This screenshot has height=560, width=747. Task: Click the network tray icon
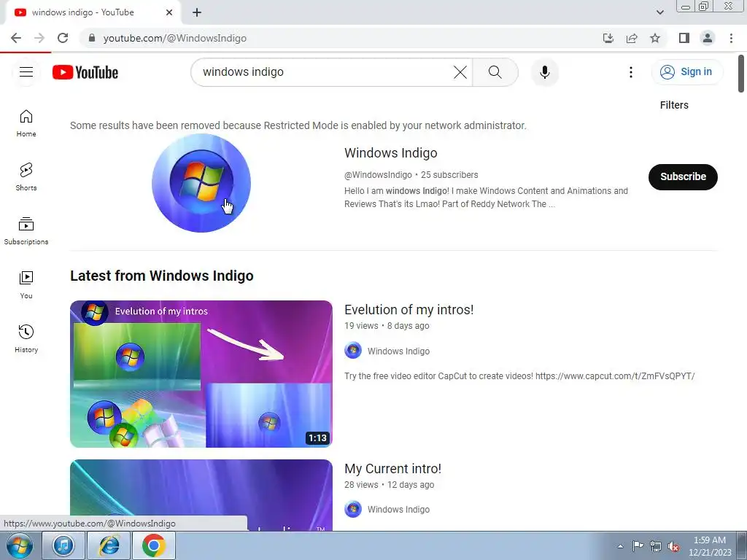point(656,546)
